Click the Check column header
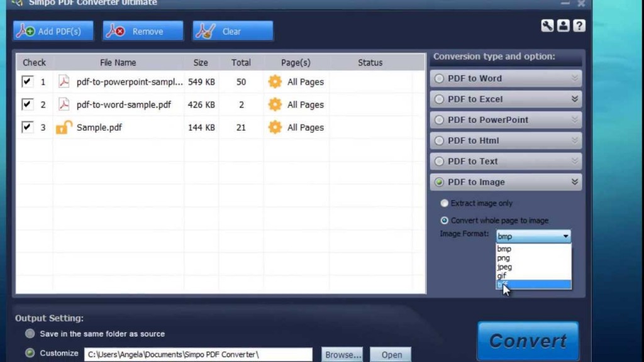 [35, 62]
